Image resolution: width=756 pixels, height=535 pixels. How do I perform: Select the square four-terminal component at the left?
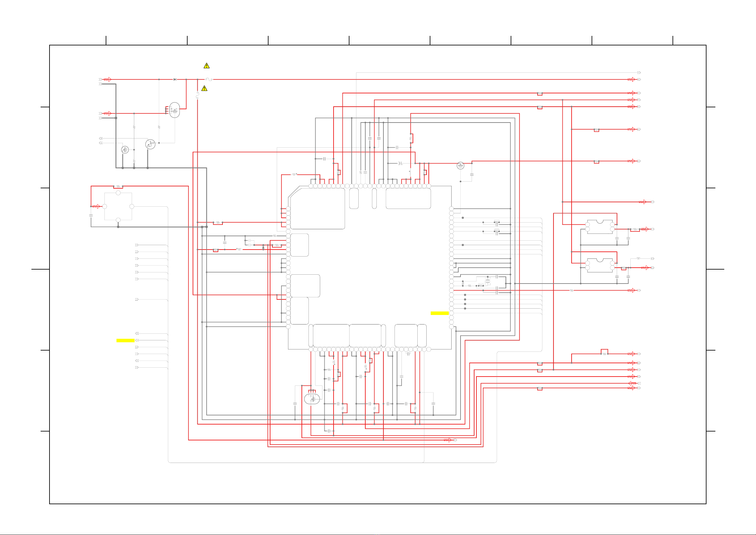coord(118,207)
